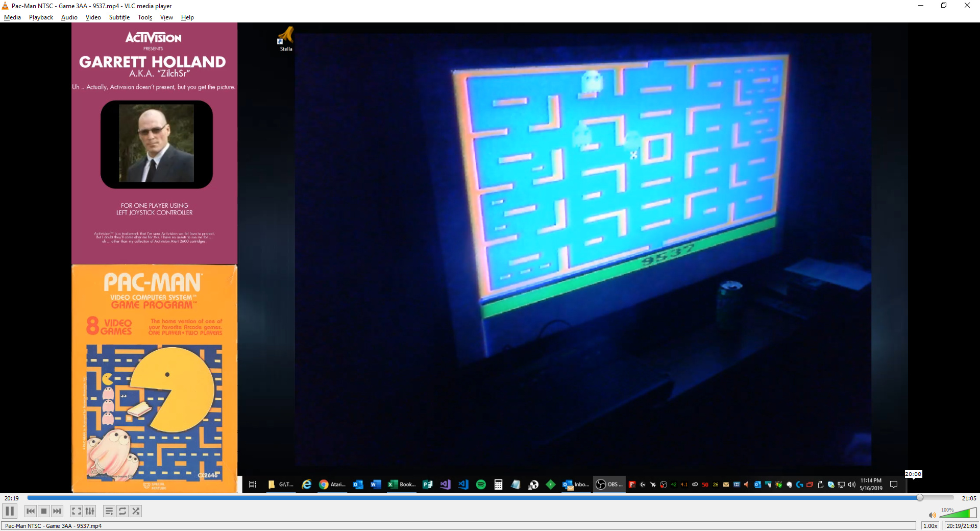Viewport: 980px width, 531px height.
Task: Click the file name in status bar
Action: click(53, 526)
